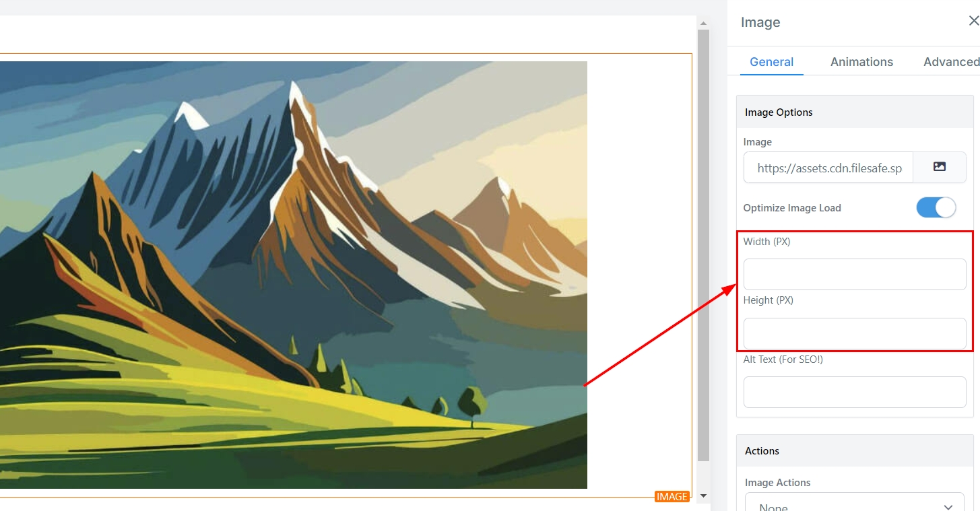
Task: Switch to the General tab
Action: pos(772,62)
